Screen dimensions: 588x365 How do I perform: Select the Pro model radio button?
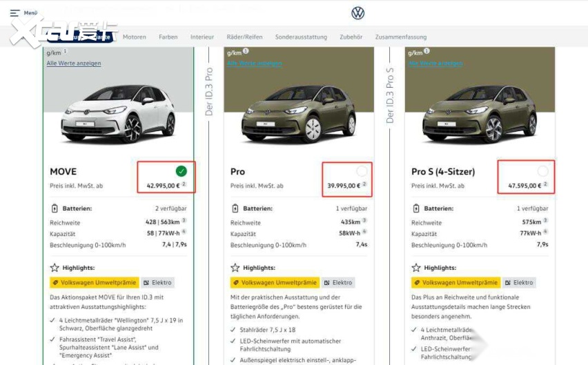[362, 171]
